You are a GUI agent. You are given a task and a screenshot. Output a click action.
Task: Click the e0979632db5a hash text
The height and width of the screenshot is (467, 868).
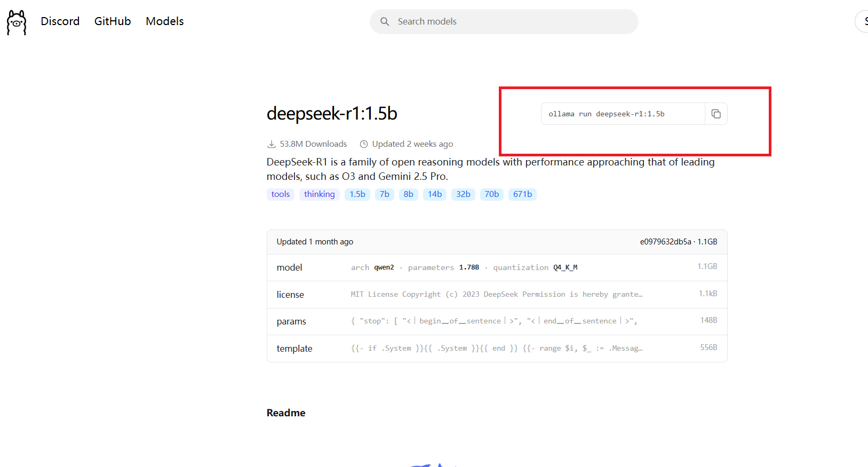(x=665, y=242)
